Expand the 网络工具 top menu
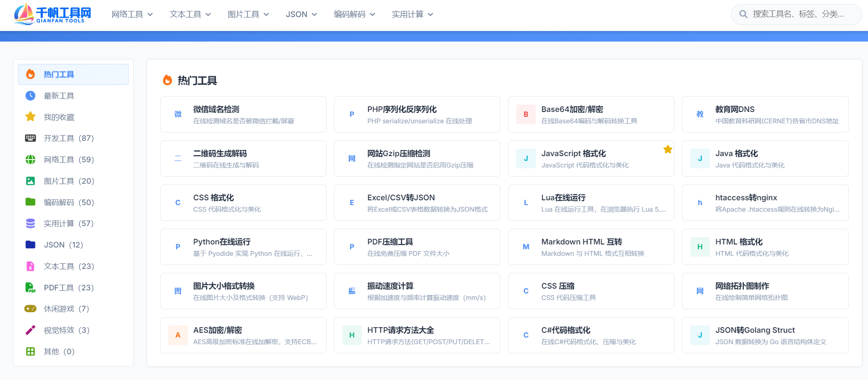 click(x=132, y=14)
